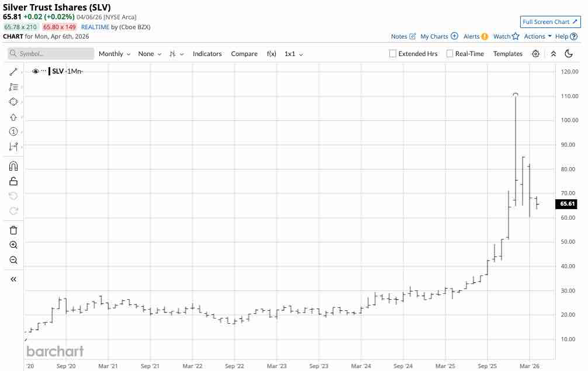Open SLV series options ellipsis

[44, 71]
